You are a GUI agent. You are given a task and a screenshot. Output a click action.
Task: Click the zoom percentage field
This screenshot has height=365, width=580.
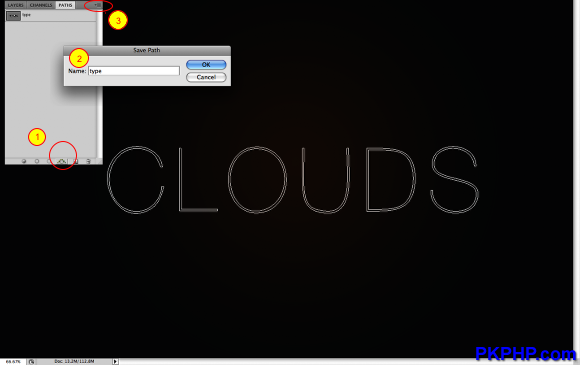click(13, 362)
